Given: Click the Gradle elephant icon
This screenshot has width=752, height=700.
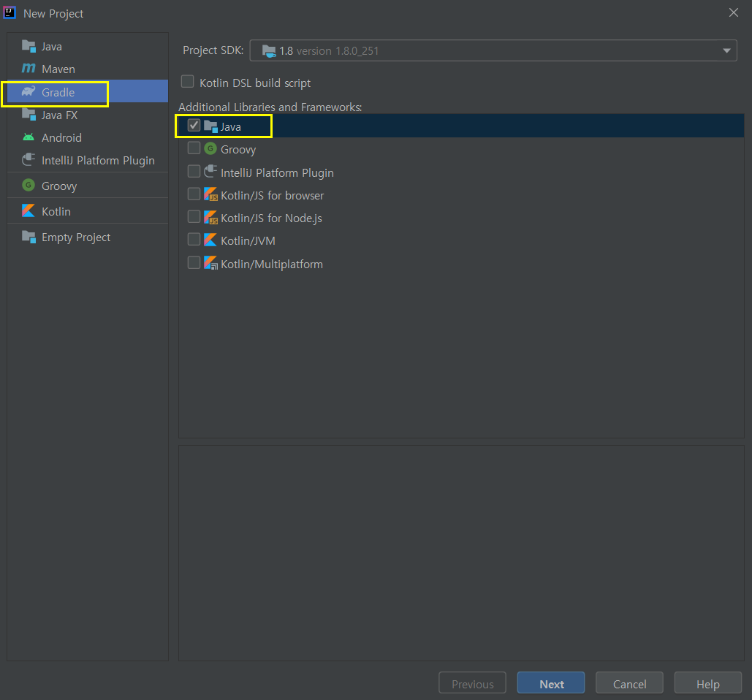Looking at the screenshot, I should pyautogui.click(x=29, y=91).
